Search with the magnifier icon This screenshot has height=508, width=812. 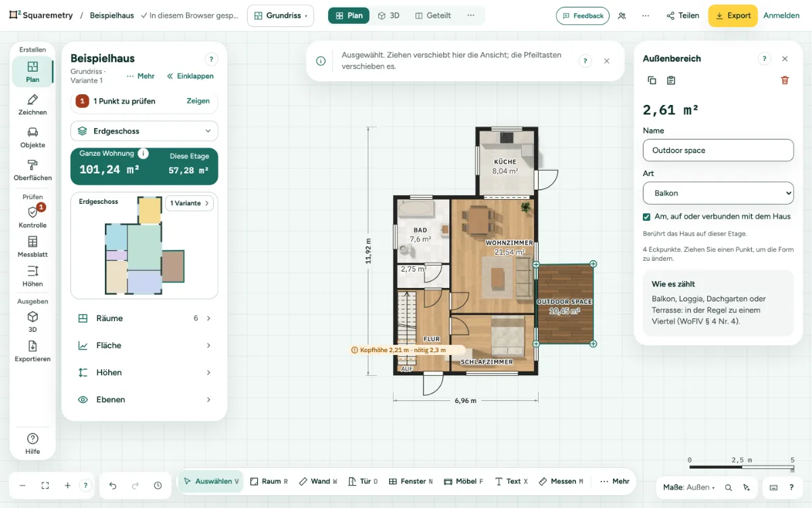click(x=729, y=488)
